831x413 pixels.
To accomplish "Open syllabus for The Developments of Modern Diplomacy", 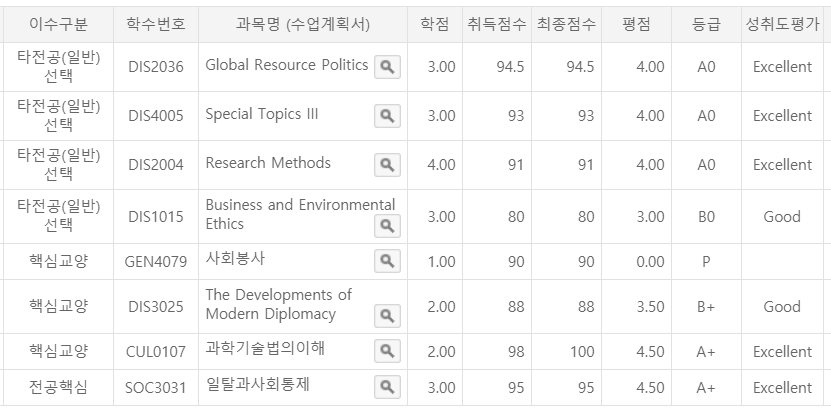I will point(387,316).
